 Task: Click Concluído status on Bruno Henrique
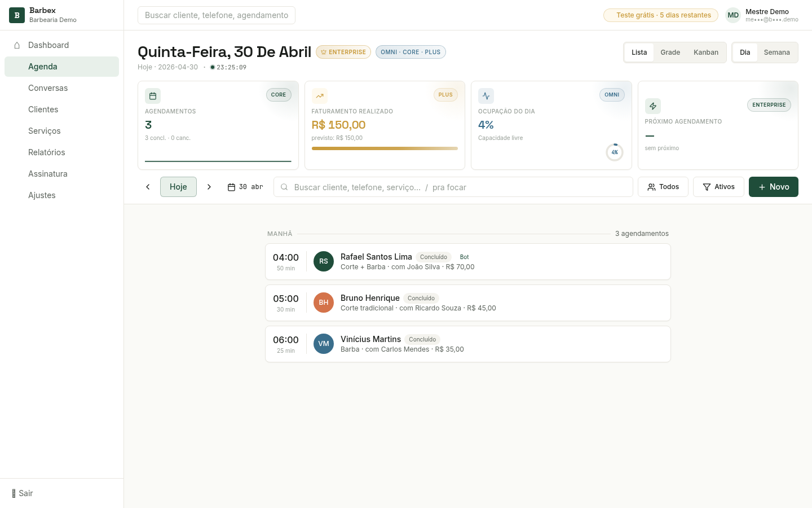point(421,298)
